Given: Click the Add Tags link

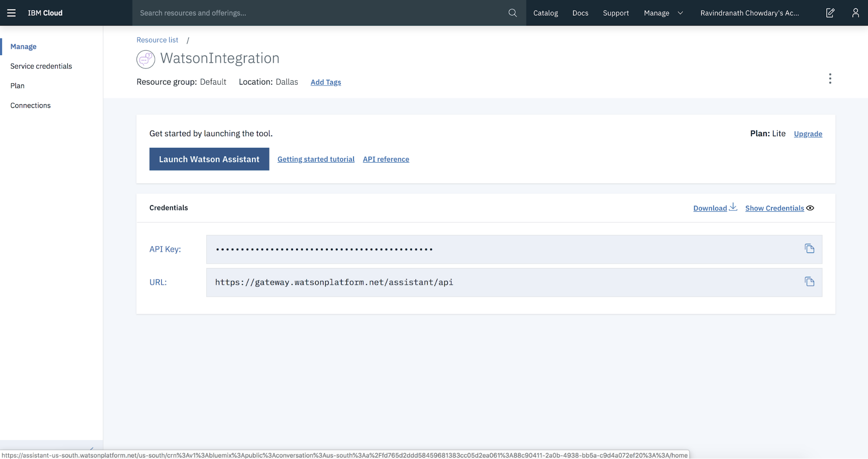Looking at the screenshot, I should point(326,82).
